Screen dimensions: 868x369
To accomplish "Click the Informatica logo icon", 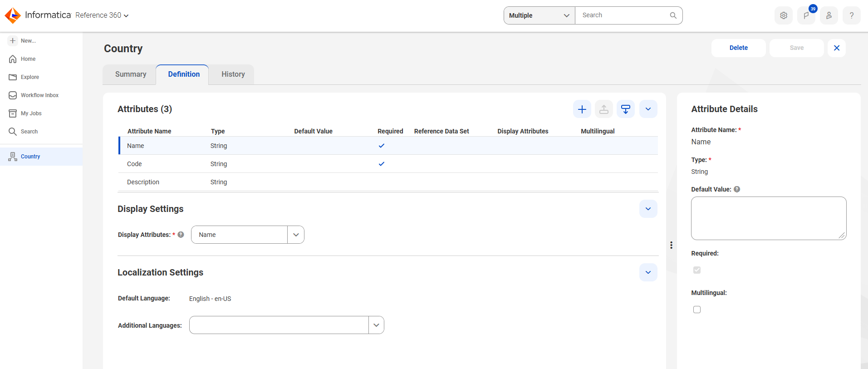I will pyautogui.click(x=13, y=15).
